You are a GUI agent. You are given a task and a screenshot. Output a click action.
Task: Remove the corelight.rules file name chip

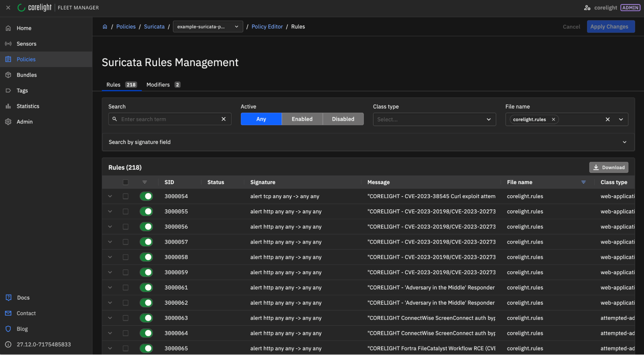553,120
